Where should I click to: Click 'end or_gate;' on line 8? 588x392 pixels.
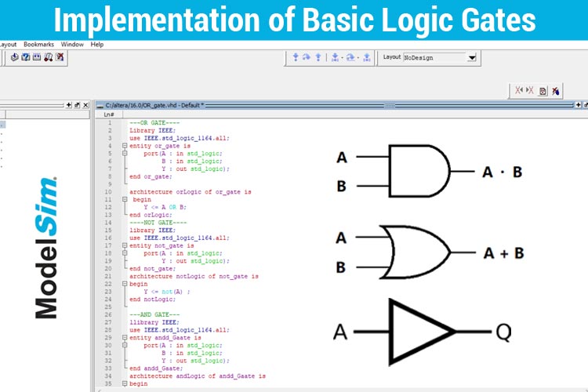(x=151, y=176)
